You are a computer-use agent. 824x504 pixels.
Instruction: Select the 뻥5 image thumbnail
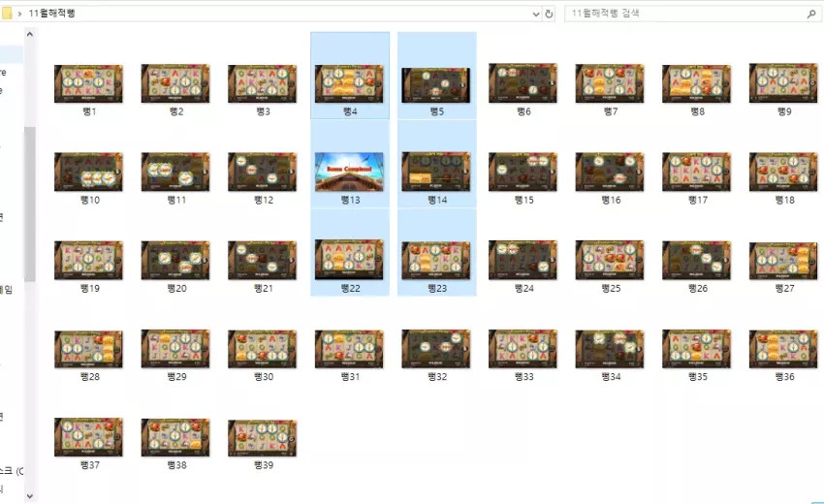(x=435, y=84)
